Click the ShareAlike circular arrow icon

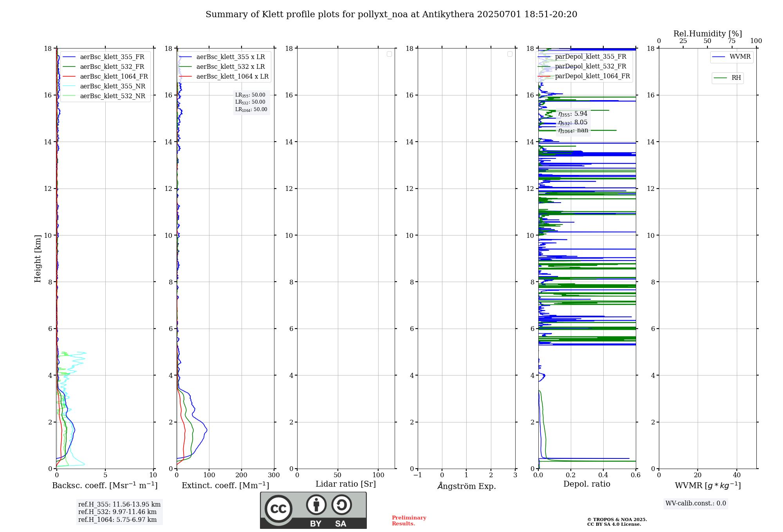point(341,504)
